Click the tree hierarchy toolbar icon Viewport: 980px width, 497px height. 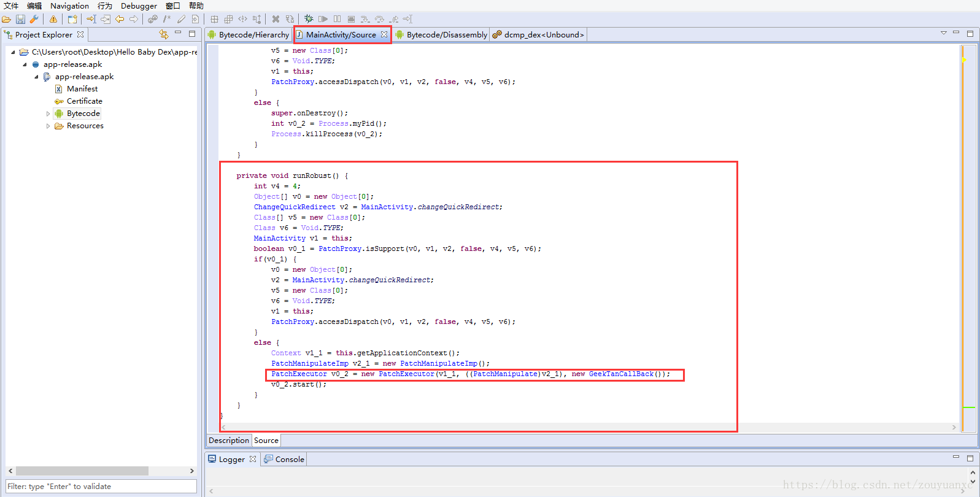(257, 19)
